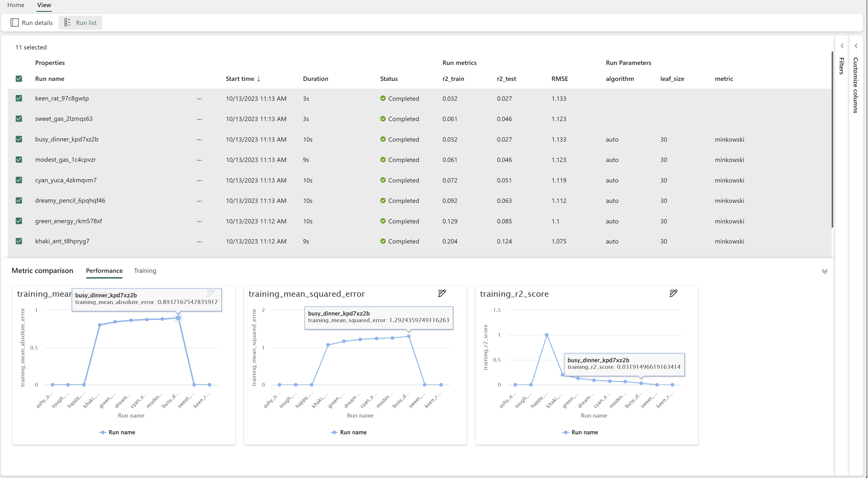868x478 pixels.
Task: Open the busy_dinner_kpd7xz2b run link
Action: tap(67, 139)
